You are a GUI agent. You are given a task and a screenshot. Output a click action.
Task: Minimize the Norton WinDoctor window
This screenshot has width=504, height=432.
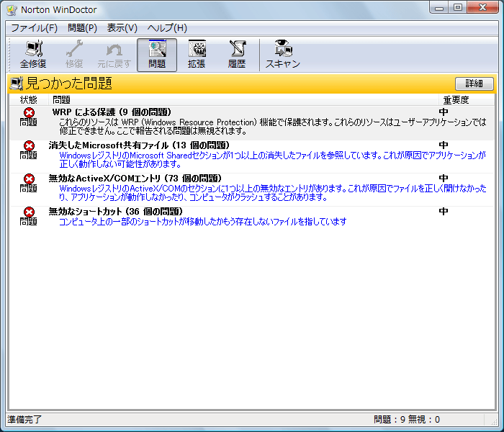coord(439,7)
